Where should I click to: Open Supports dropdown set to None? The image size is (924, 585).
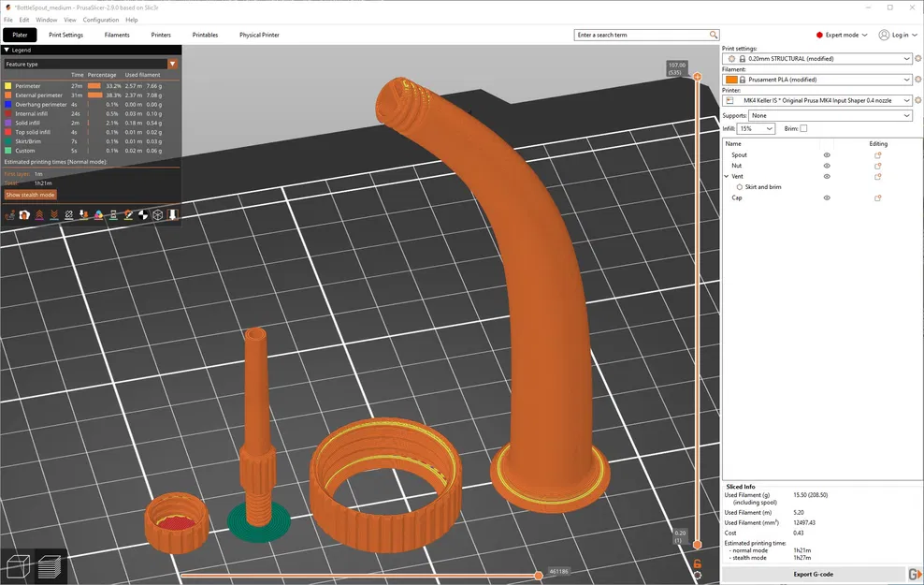click(830, 115)
